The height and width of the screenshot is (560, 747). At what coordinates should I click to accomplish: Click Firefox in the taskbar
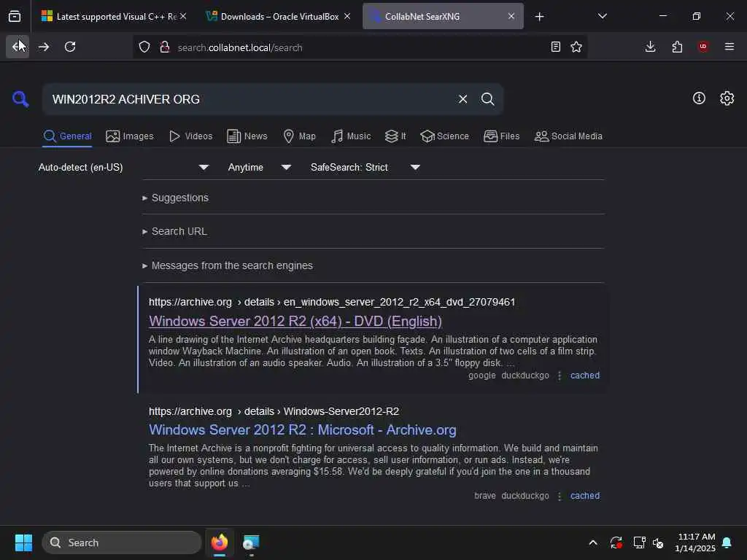click(219, 542)
